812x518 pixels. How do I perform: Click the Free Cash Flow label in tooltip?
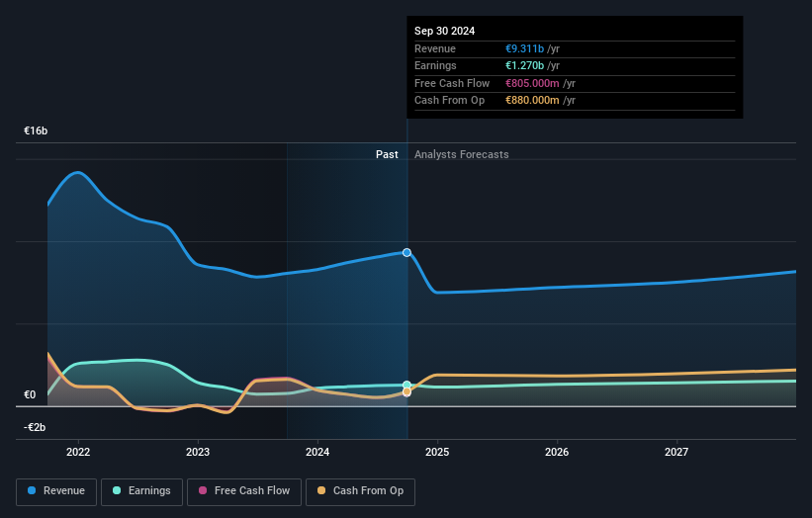coord(452,83)
